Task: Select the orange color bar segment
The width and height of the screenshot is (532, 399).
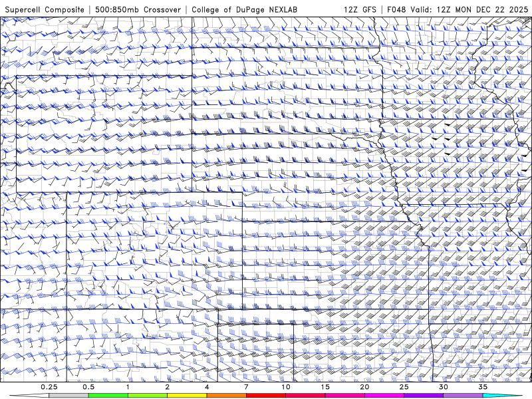Action: (226, 396)
